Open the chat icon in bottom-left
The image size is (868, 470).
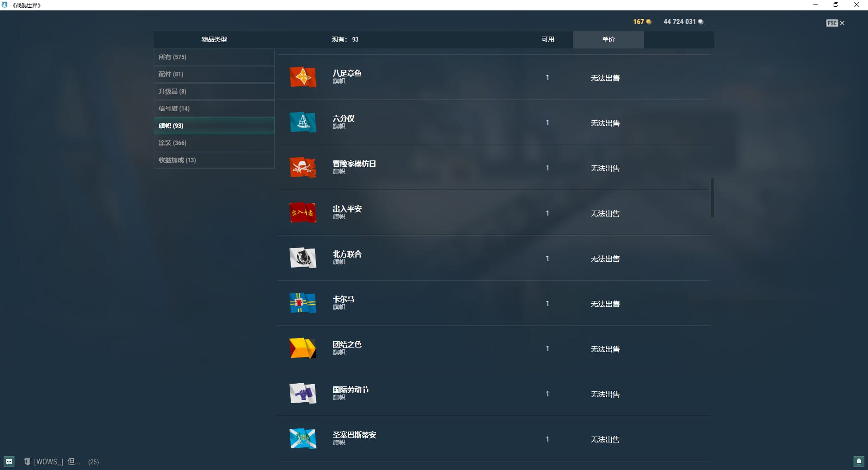tap(9, 461)
